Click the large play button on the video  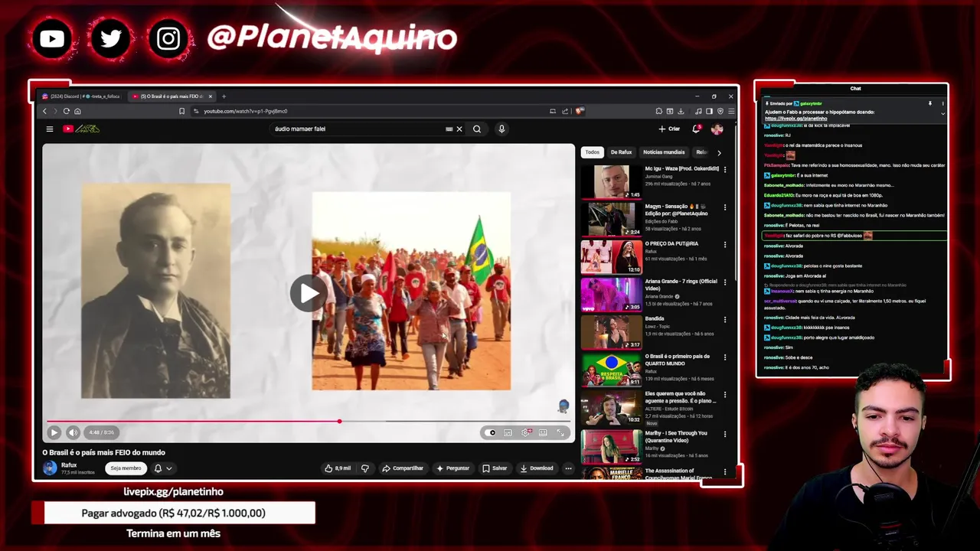(309, 293)
